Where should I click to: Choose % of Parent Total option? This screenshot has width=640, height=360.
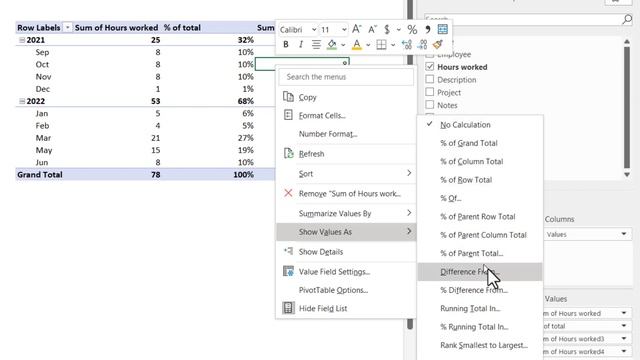pos(480,253)
